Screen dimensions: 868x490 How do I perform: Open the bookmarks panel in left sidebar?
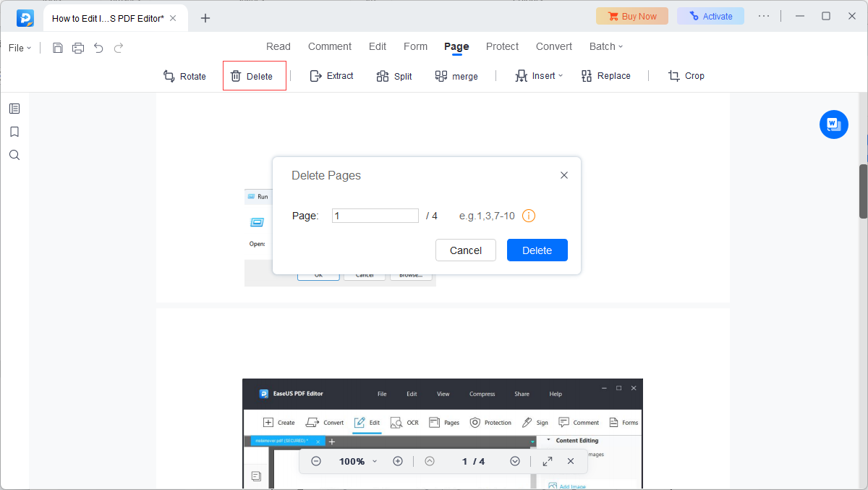tap(14, 132)
